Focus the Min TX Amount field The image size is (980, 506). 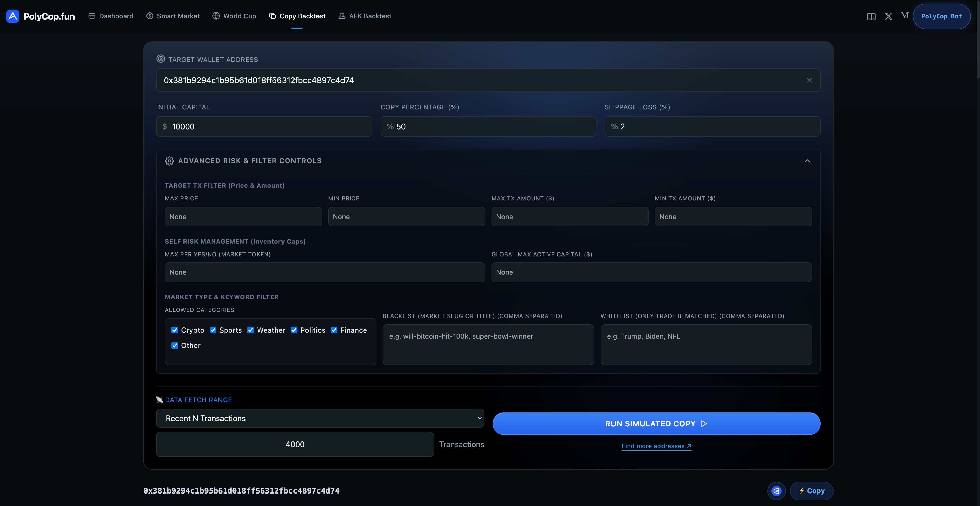pos(733,217)
